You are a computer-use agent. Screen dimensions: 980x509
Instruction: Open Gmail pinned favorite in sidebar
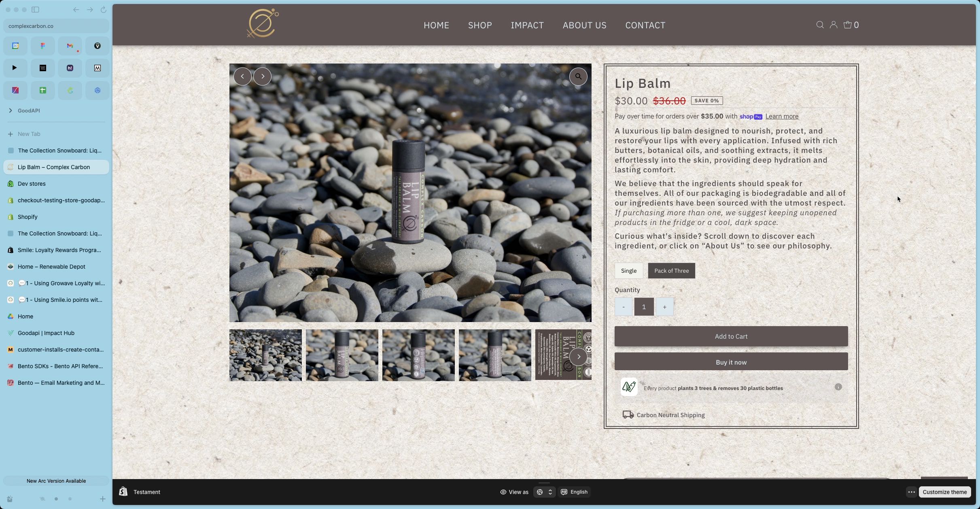[x=70, y=46]
